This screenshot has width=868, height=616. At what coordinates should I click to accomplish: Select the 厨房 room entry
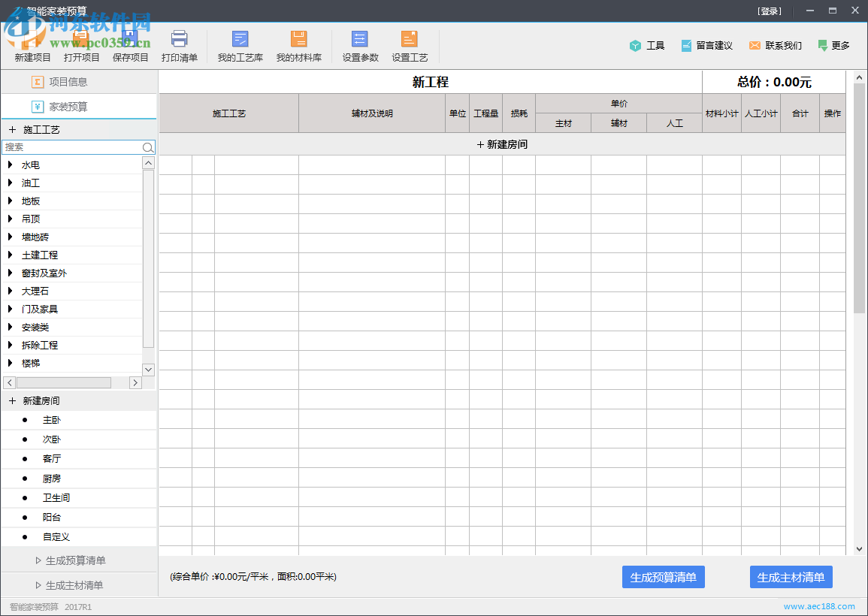[x=51, y=479]
